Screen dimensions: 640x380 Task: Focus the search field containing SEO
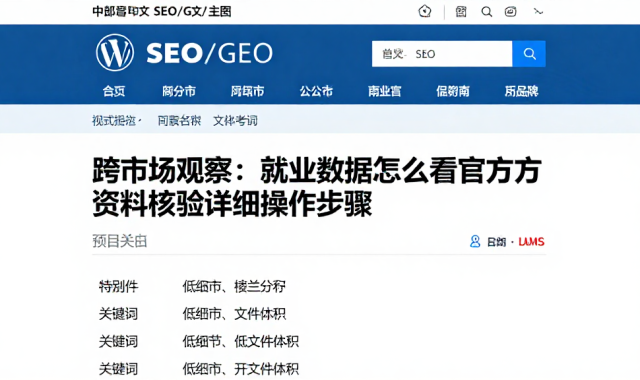pyautogui.click(x=442, y=54)
